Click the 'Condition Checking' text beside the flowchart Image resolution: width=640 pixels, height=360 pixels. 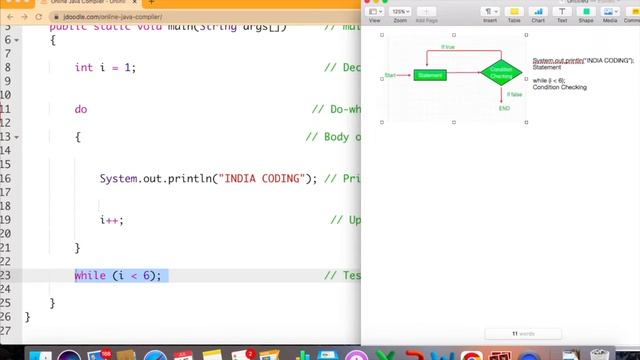point(560,87)
